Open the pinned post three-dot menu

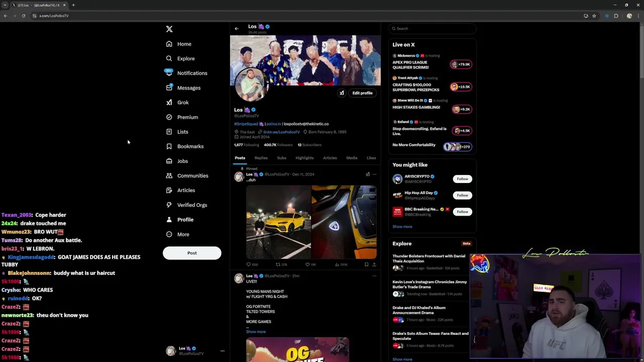click(x=374, y=174)
